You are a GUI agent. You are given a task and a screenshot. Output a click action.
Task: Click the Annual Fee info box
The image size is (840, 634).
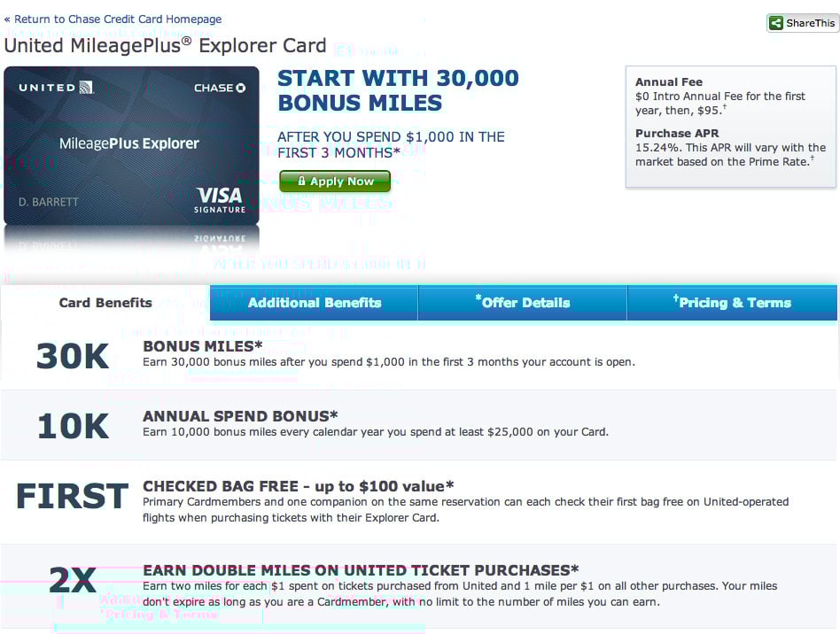[731, 127]
